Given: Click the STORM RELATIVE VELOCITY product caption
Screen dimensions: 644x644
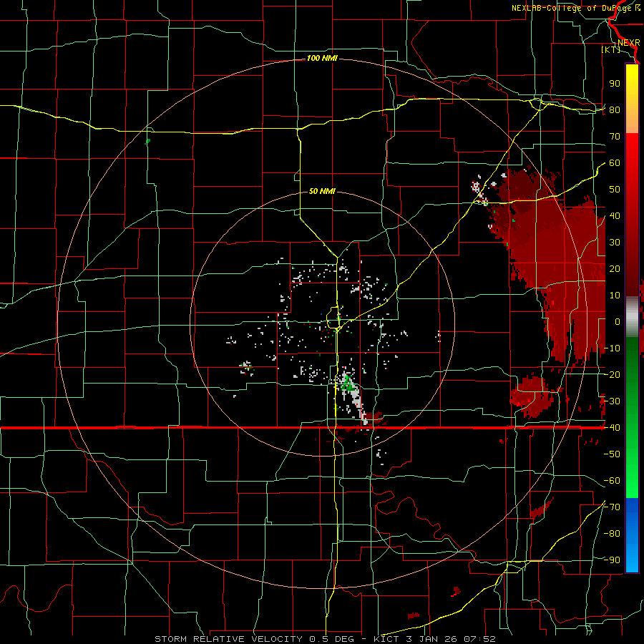Looking at the screenshot, I should (x=230, y=639).
